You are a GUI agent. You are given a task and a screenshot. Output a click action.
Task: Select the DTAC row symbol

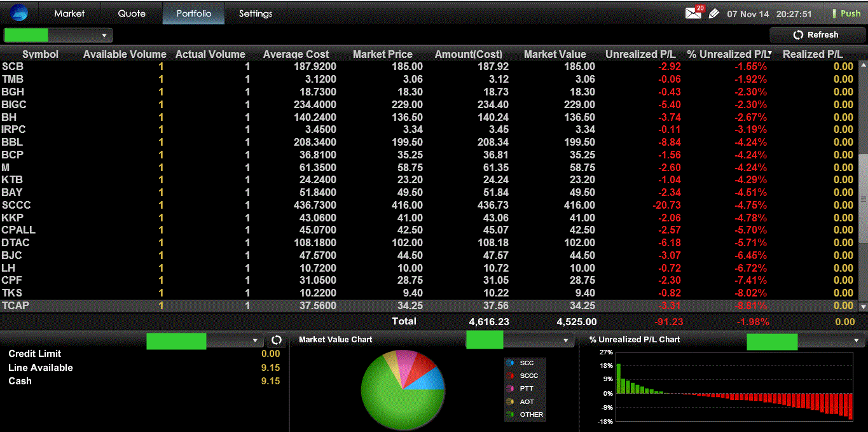coord(16,242)
